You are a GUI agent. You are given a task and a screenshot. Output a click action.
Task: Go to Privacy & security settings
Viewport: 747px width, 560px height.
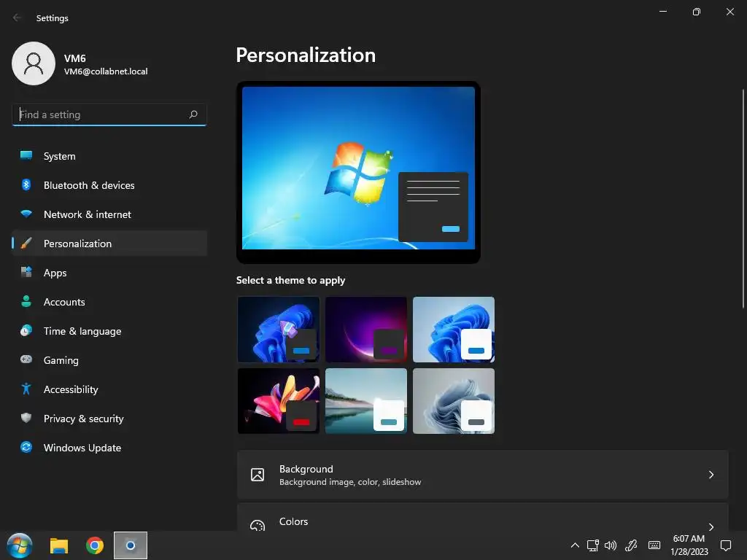pyautogui.click(x=109, y=418)
